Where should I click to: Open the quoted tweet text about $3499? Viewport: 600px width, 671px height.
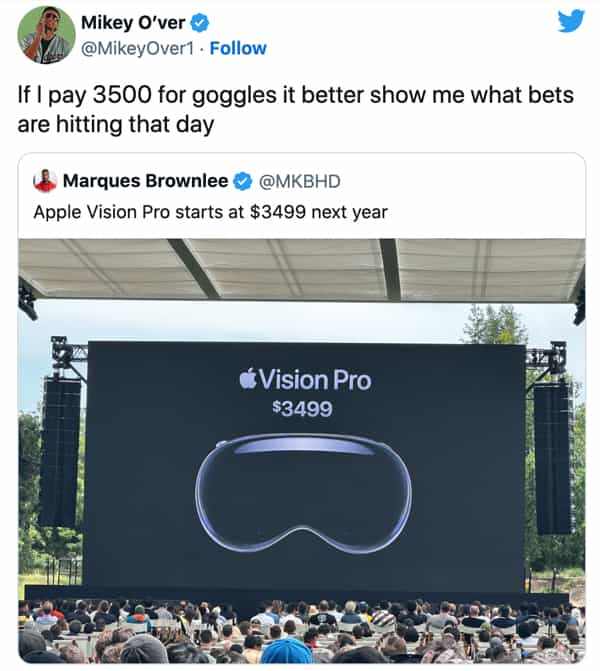click(211, 212)
